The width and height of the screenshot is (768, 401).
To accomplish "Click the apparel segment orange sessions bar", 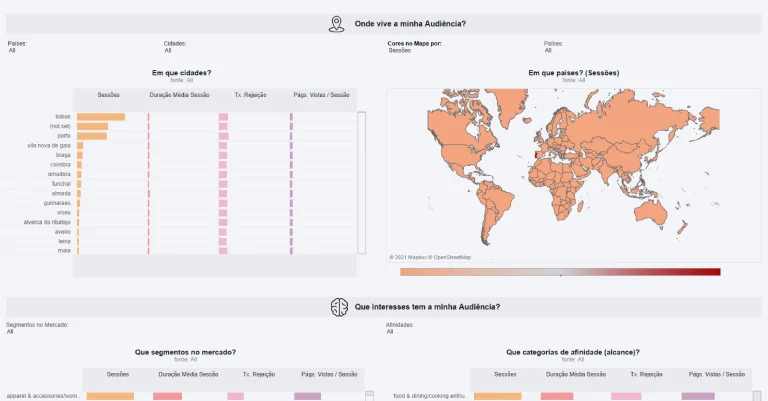I will [110, 396].
